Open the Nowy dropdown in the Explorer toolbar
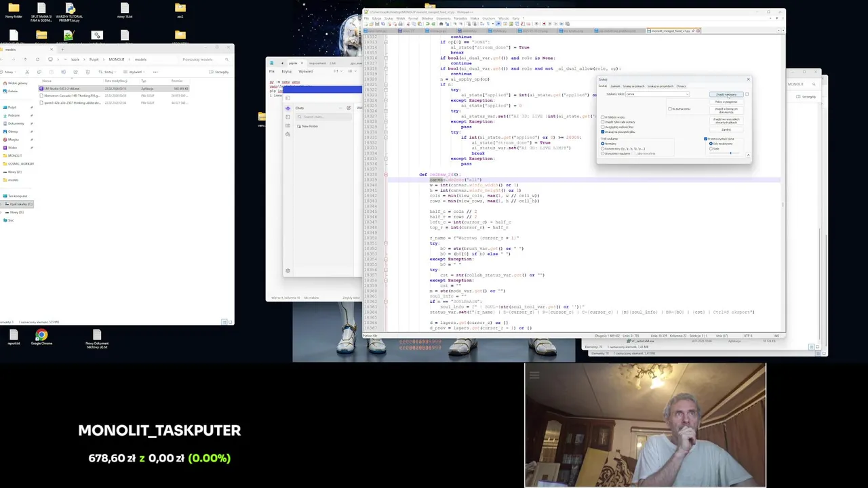Image resolution: width=868 pixels, height=488 pixels. (x=8, y=72)
